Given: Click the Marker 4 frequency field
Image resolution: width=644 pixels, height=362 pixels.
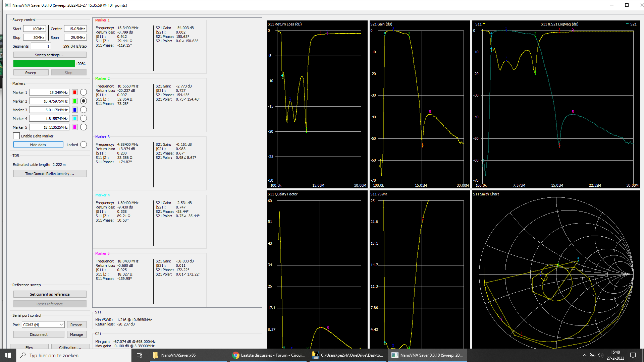Looking at the screenshot, I should click(49, 118).
